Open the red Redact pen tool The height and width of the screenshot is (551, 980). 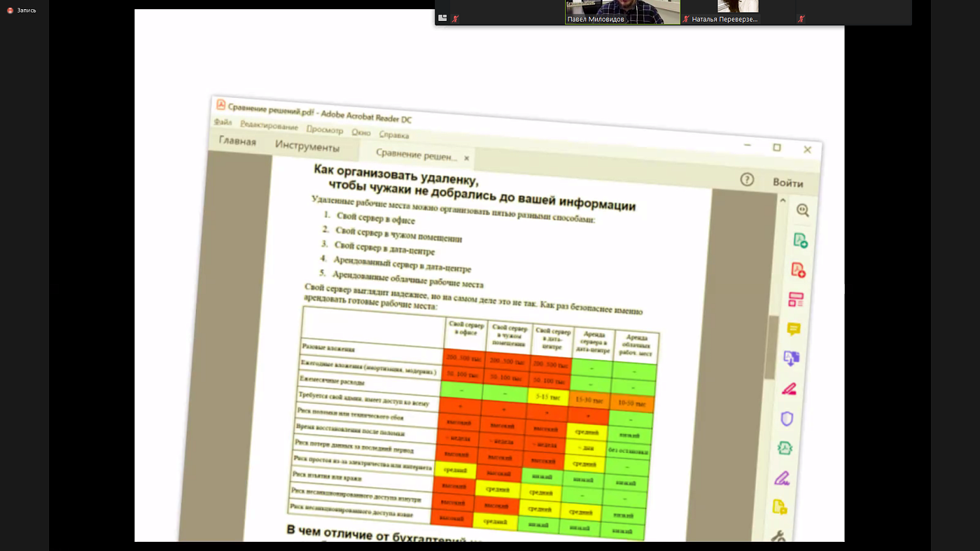789,389
